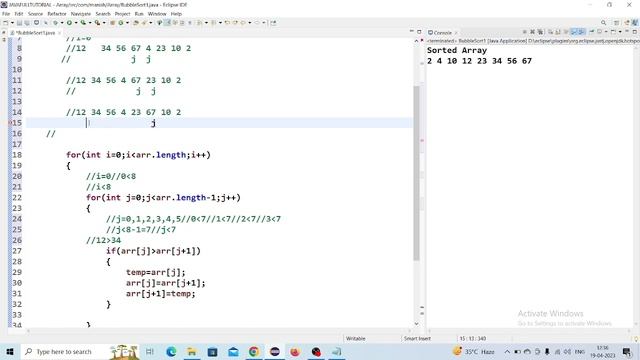
Task: Click the cursor position 15 : 13 : 340 status
Action: click(x=473, y=338)
